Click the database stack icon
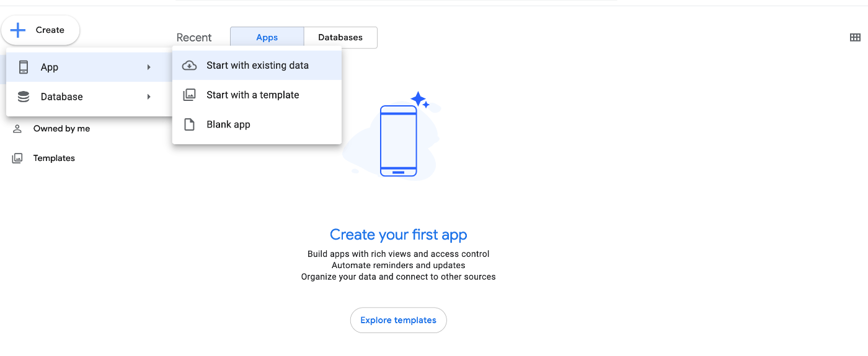 [x=24, y=97]
